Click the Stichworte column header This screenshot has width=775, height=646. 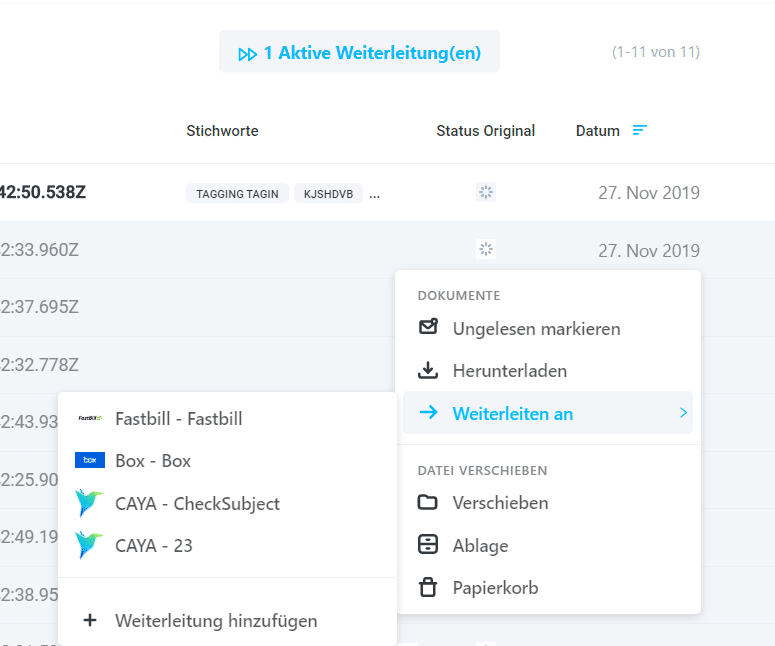click(x=222, y=130)
